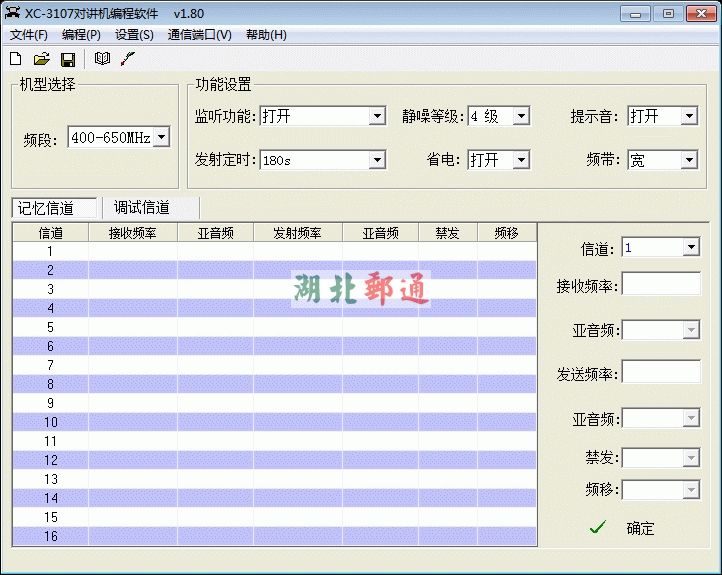722x575 pixels.
Task: Click the floppy disk save icon
Action: tap(68, 59)
